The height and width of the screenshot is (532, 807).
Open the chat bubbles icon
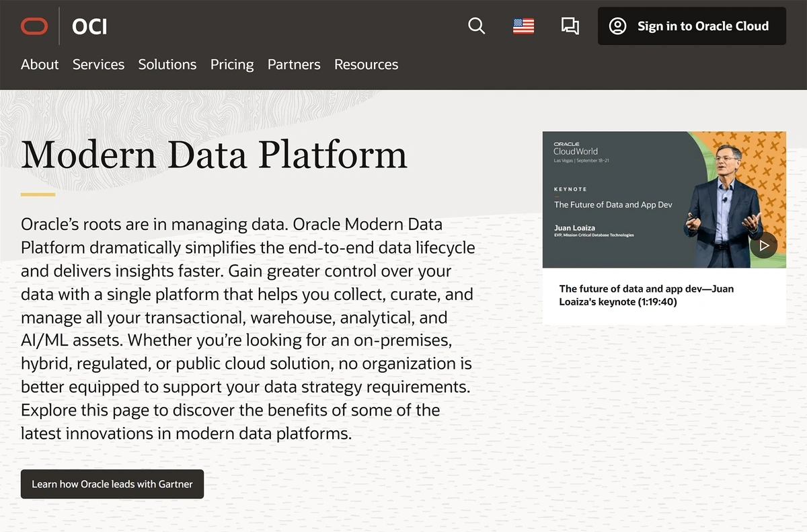pos(570,26)
